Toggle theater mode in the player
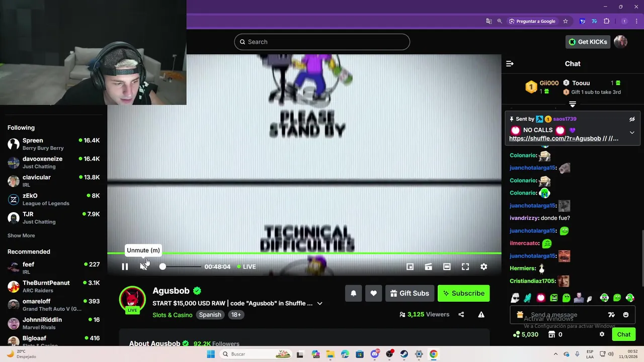 447,266
